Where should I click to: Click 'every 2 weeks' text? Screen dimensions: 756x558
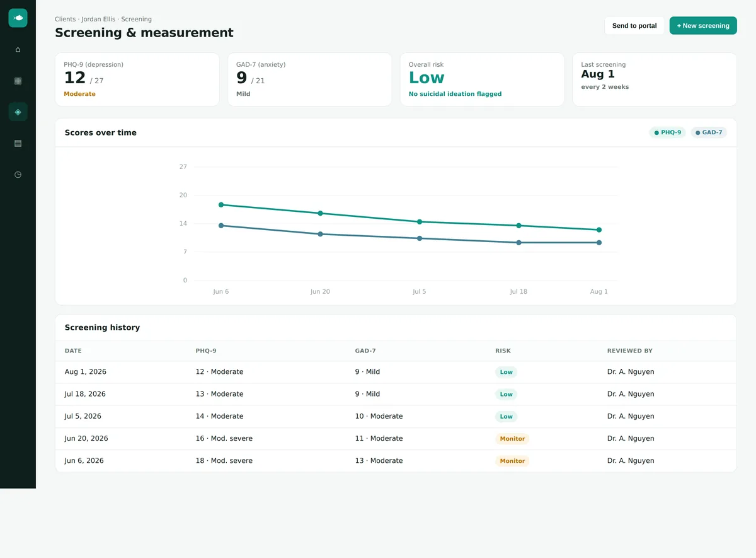605,87
